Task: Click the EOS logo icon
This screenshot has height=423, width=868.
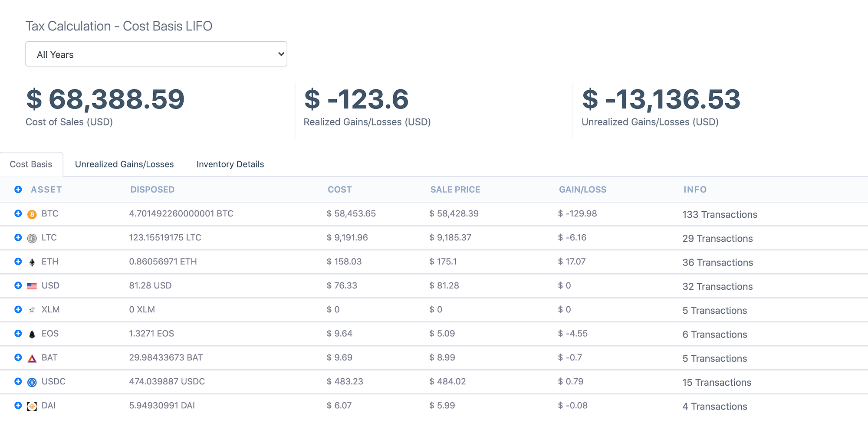Action: tap(31, 333)
